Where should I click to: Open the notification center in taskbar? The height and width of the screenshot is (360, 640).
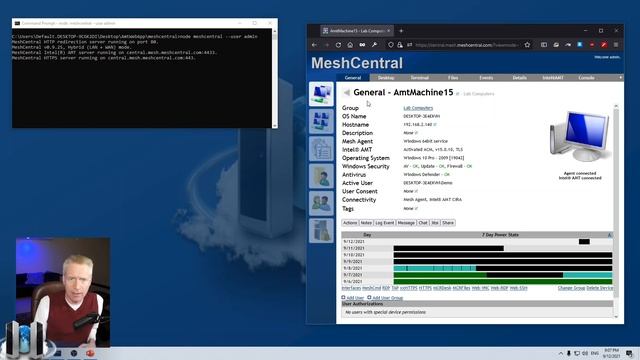629,353
